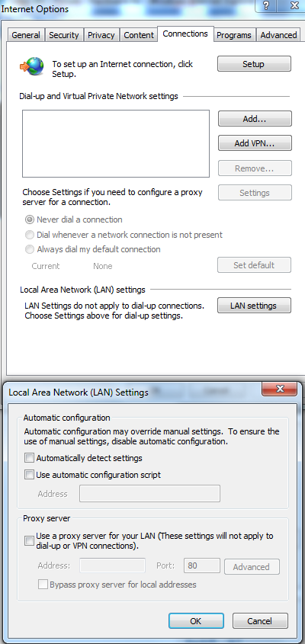Click Add VPN... button

click(x=255, y=143)
